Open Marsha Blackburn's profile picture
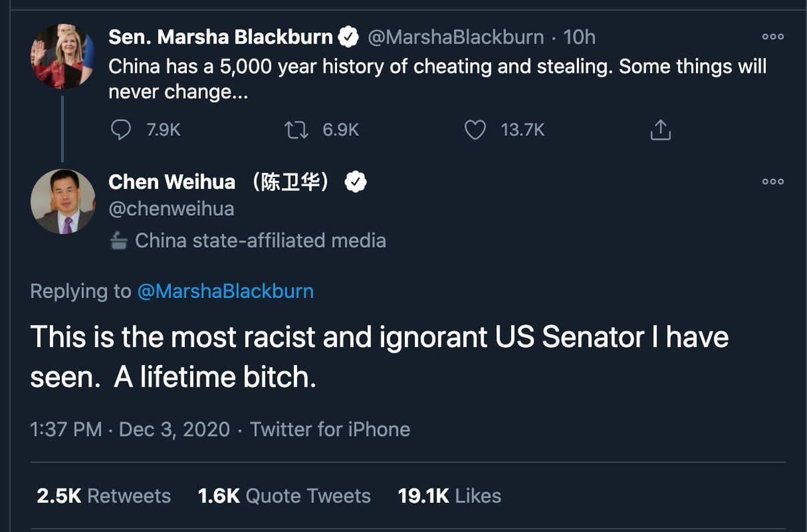The width and height of the screenshot is (807, 532). [63, 56]
